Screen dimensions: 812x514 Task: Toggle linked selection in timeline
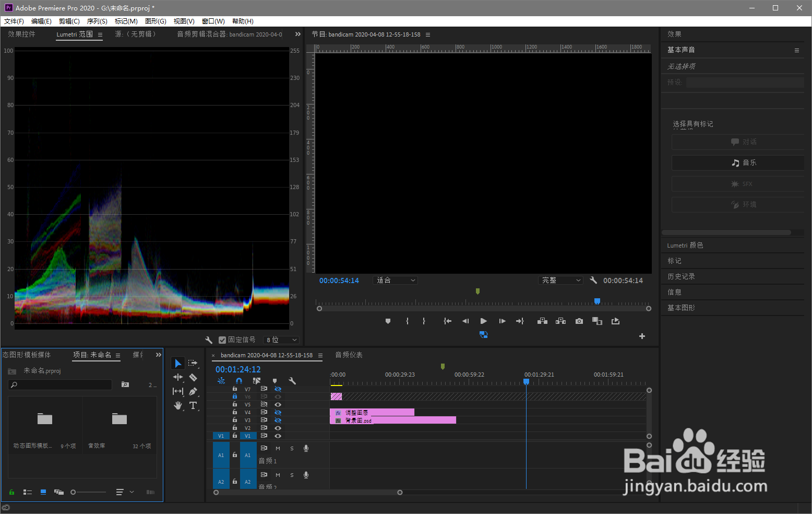click(257, 381)
